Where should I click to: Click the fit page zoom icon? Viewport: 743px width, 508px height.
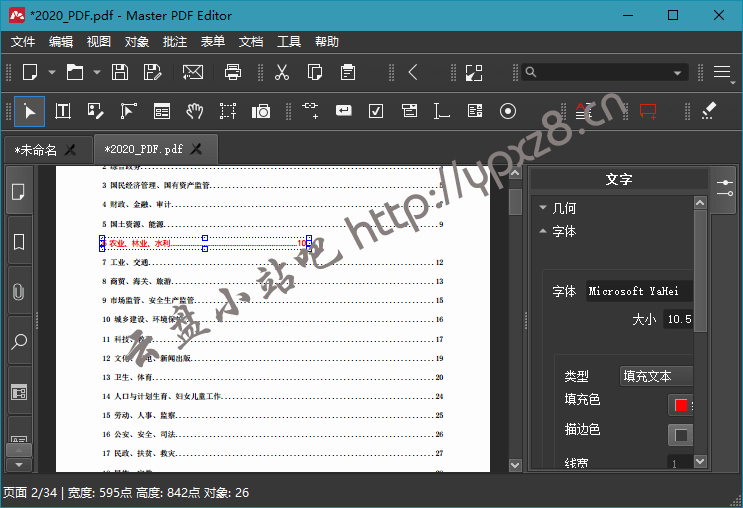[x=474, y=73]
